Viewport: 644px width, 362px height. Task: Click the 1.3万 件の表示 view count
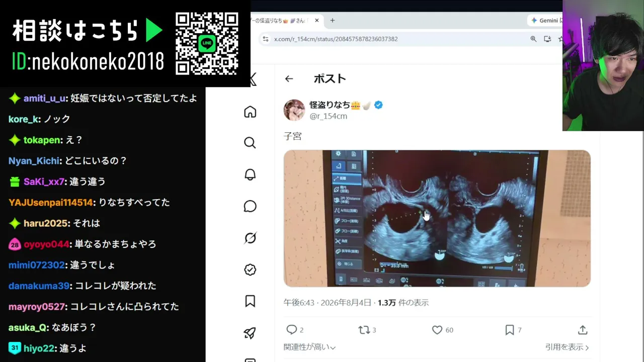(x=404, y=303)
